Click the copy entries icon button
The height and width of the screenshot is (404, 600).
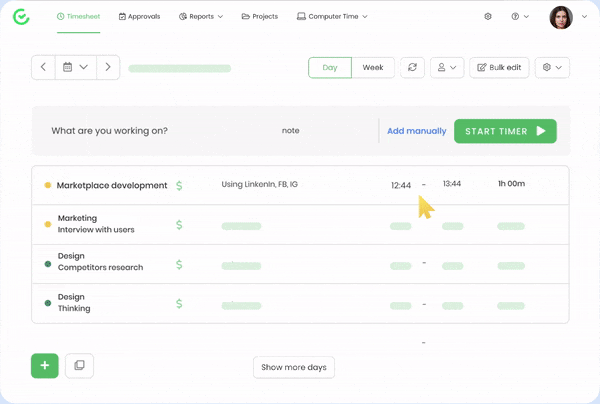[79, 366]
